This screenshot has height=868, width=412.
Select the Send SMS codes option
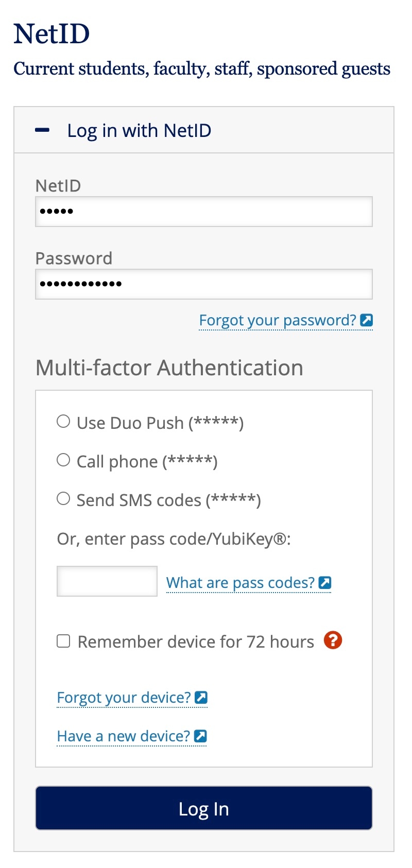tap(63, 499)
